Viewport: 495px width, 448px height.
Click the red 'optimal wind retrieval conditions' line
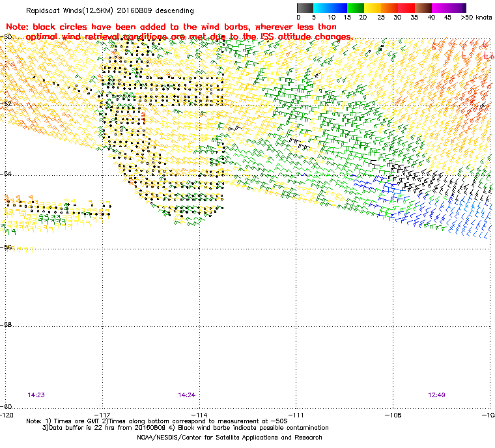pos(190,37)
